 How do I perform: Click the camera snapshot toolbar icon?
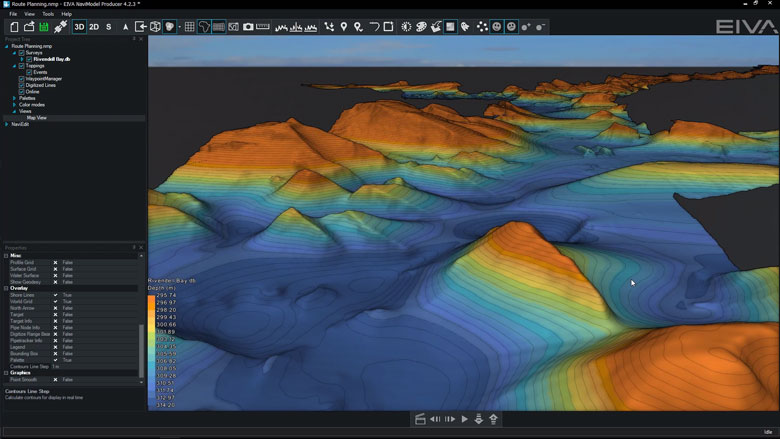pyautogui.click(x=248, y=27)
